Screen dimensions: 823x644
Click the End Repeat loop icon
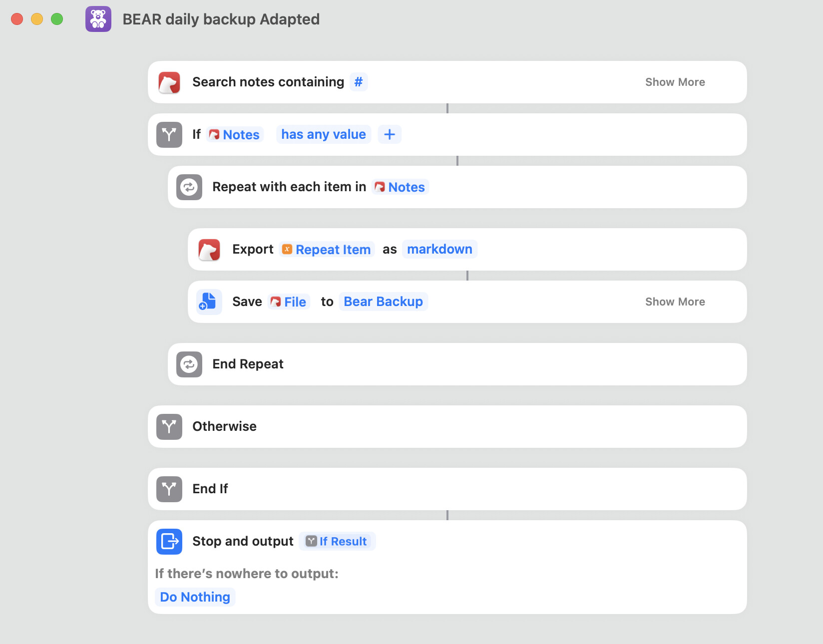189,364
